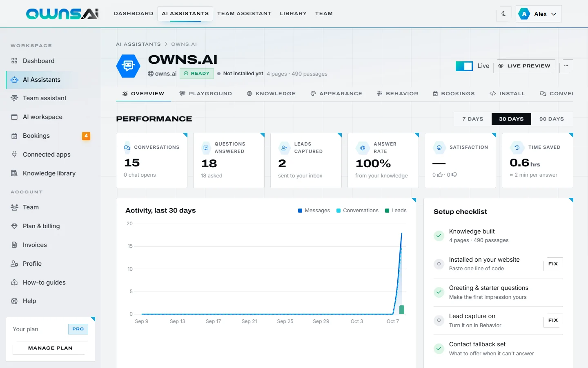Click the Help lifebuoy icon

tap(14, 301)
